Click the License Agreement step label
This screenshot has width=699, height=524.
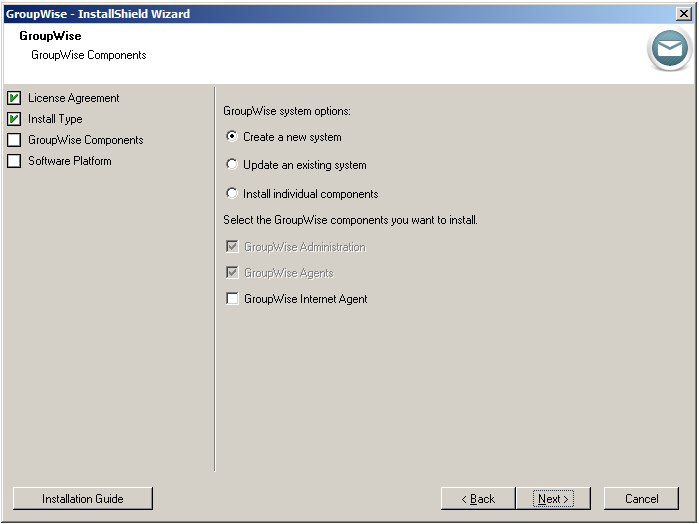(73, 98)
